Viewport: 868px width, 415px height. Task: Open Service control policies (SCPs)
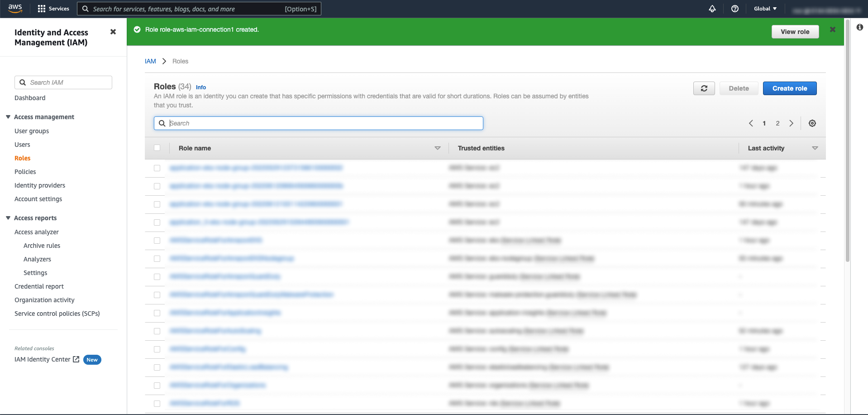coord(57,314)
